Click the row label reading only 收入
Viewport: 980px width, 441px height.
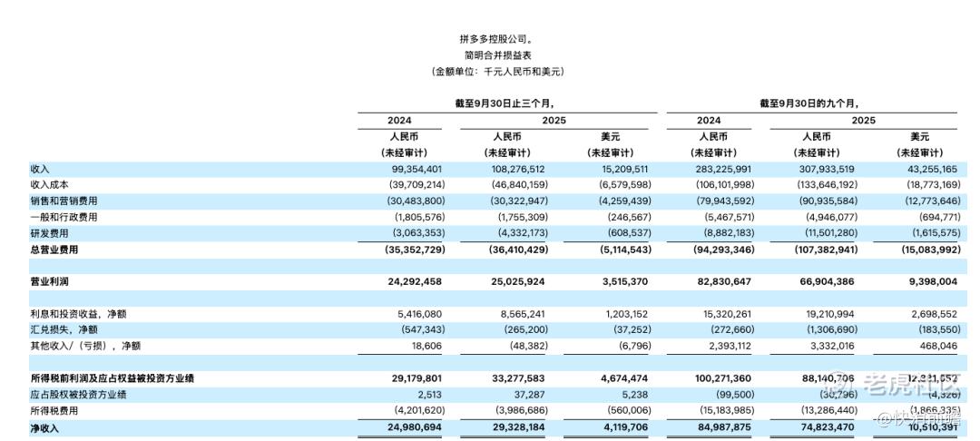[x=39, y=170]
